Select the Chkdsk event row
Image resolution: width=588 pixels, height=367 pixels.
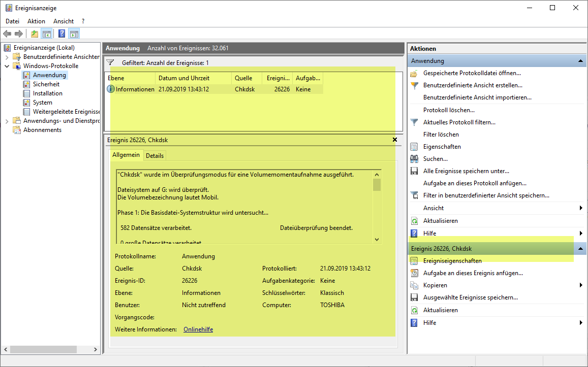213,89
